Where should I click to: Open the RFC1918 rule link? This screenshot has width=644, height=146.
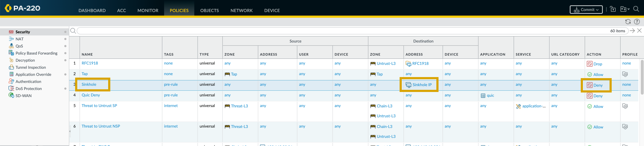(90, 63)
